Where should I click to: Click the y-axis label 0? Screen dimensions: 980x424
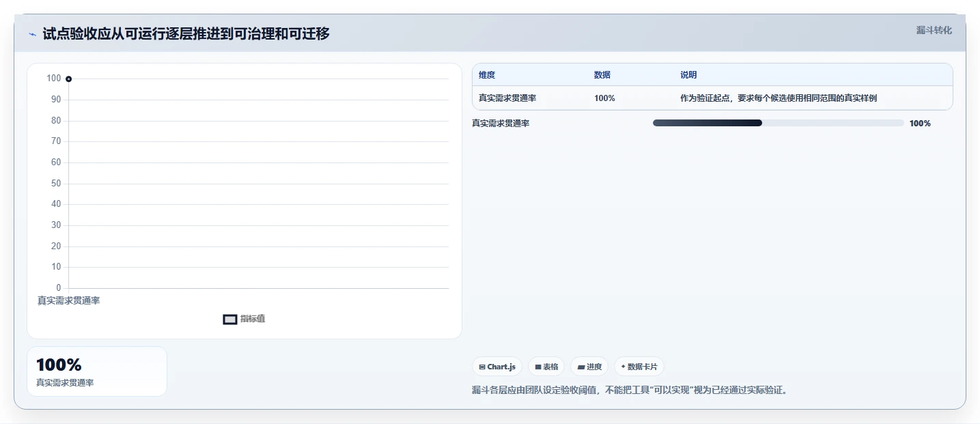[x=59, y=288]
